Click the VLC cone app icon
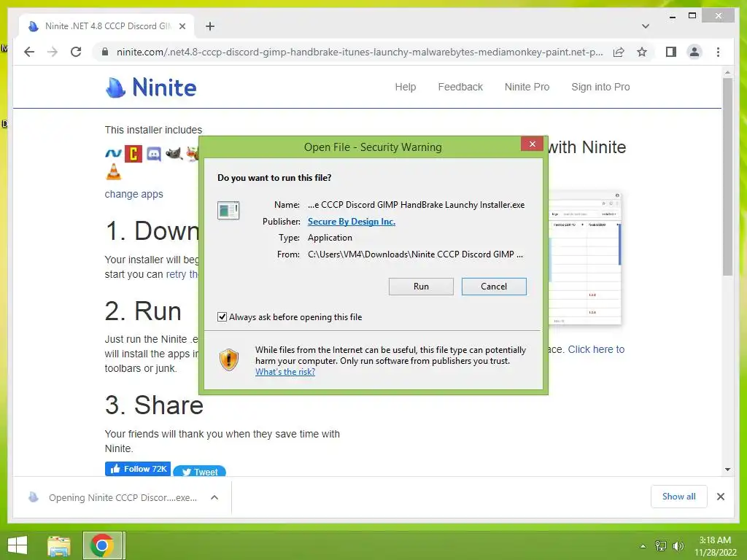 pos(113,172)
